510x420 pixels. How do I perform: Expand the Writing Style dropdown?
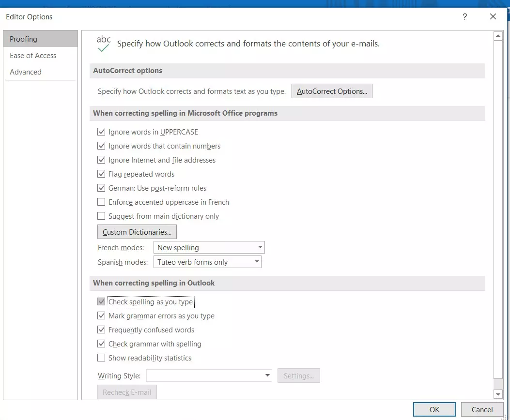click(266, 375)
